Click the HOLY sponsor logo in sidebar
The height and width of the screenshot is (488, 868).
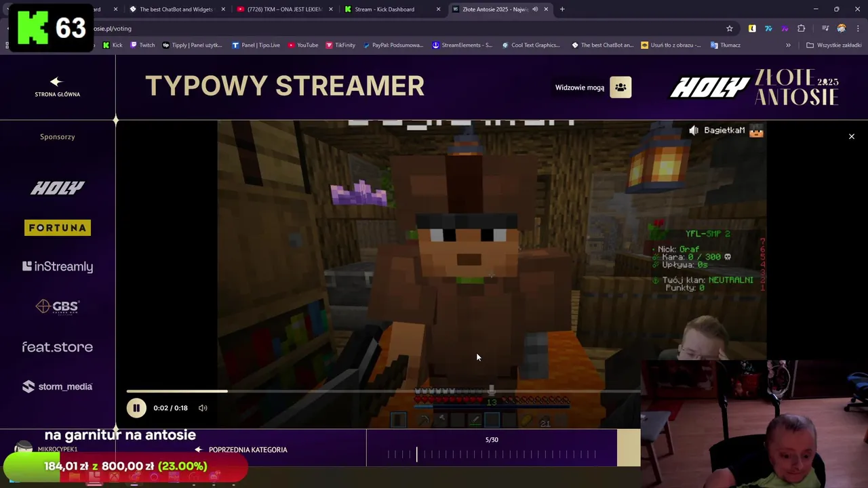coord(58,188)
